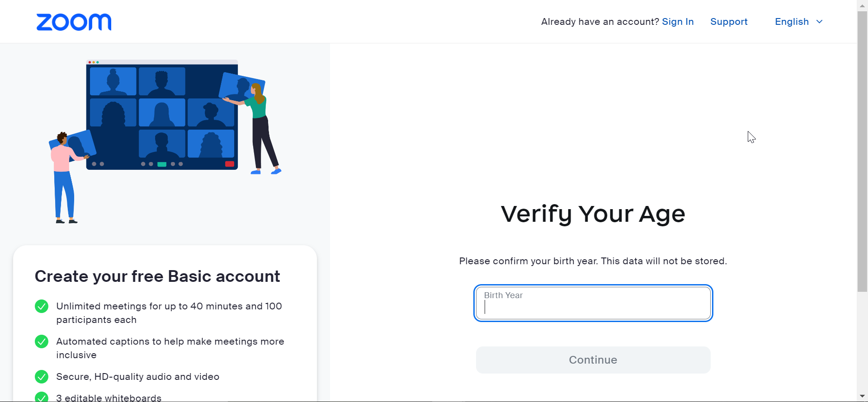Click the Verify Your Age heading
This screenshot has height=402, width=868.
(x=593, y=214)
